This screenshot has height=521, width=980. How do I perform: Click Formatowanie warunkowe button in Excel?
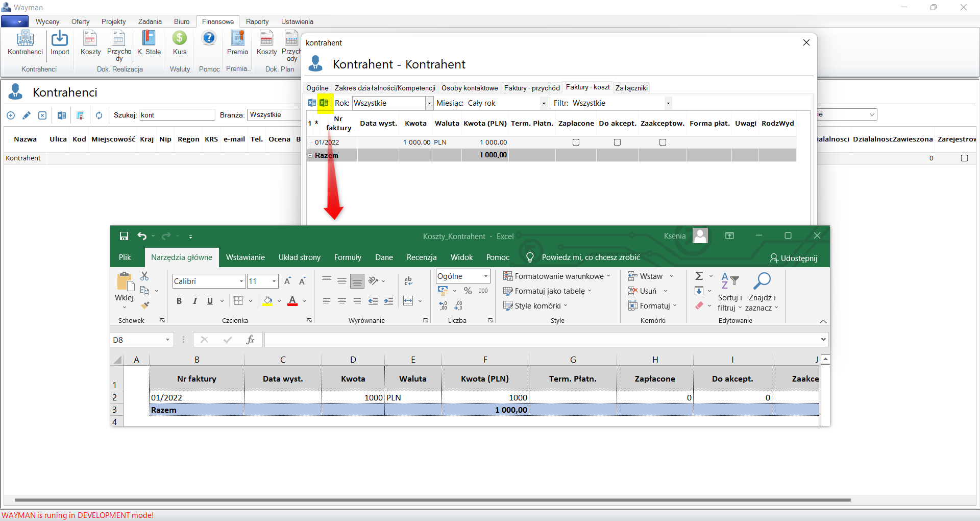[x=556, y=276]
